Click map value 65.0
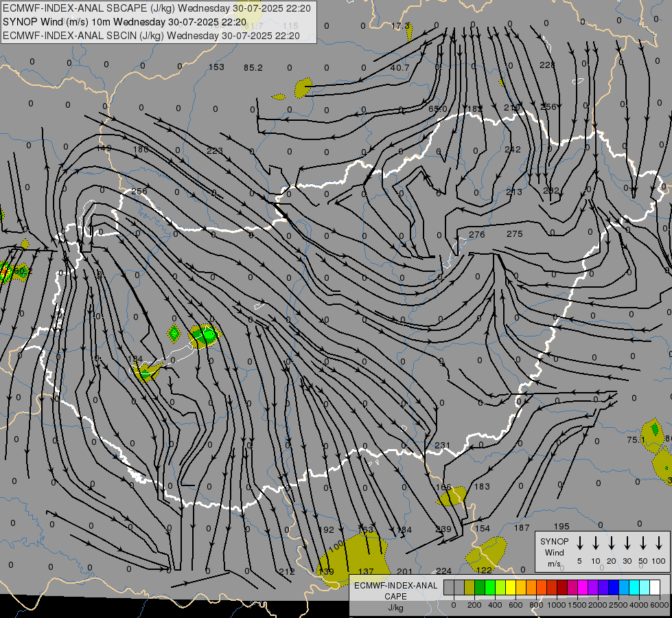Screen dimensions: 672x618 (437, 109)
